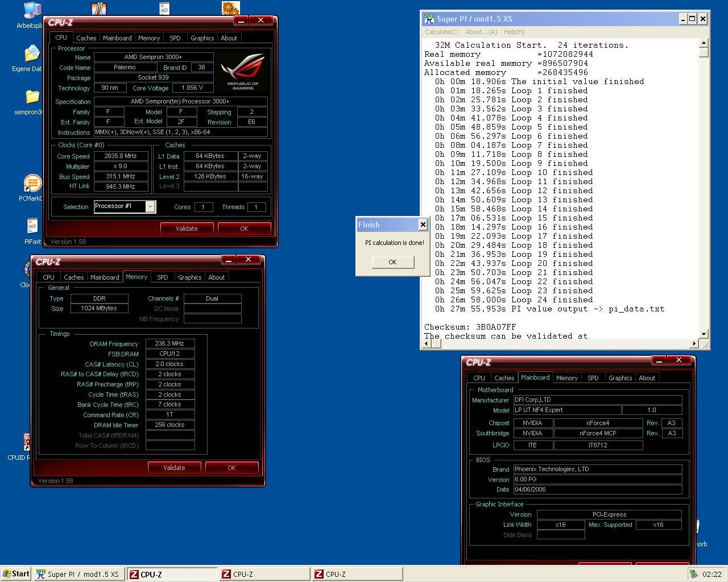The height and width of the screenshot is (582, 728).
Task: Click Super PI horizontal scroll right arrow
Action: [694, 343]
